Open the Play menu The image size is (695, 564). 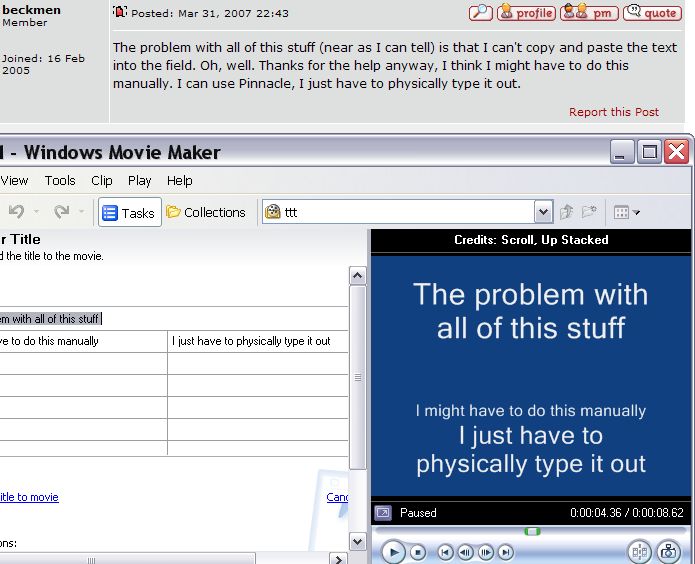(139, 180)
